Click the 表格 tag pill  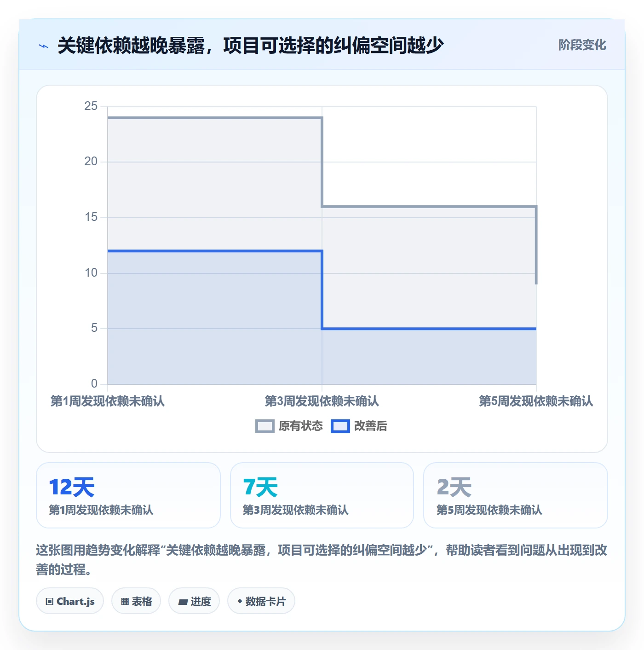[136, 601]
